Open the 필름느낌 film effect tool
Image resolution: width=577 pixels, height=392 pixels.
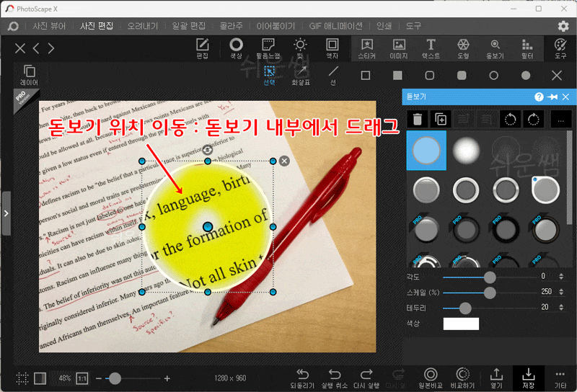[268, 48]
